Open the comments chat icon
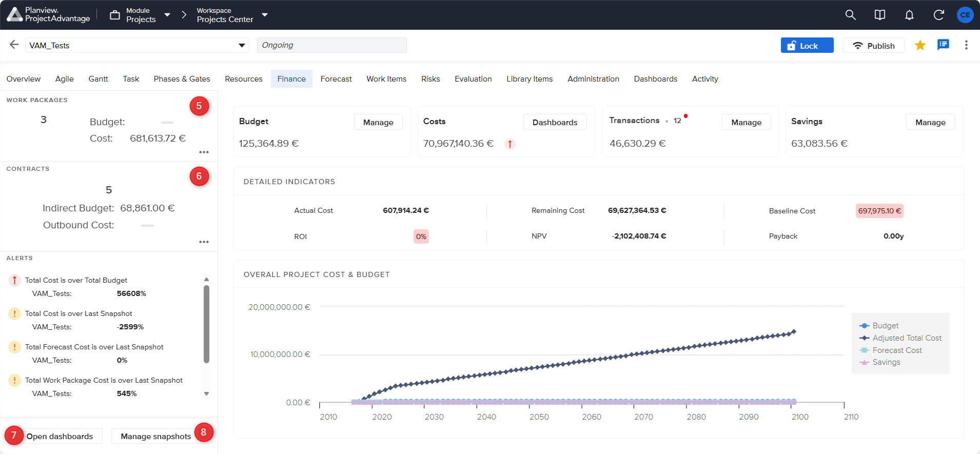This screenshot has height=454, width=980. click(x=943, y=45)
